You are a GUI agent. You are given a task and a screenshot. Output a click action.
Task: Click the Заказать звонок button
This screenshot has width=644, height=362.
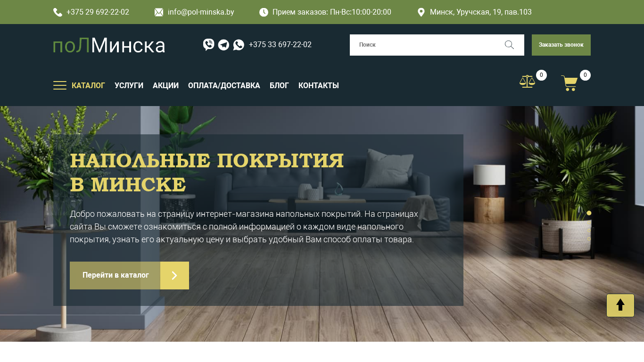tap(561, 45)
